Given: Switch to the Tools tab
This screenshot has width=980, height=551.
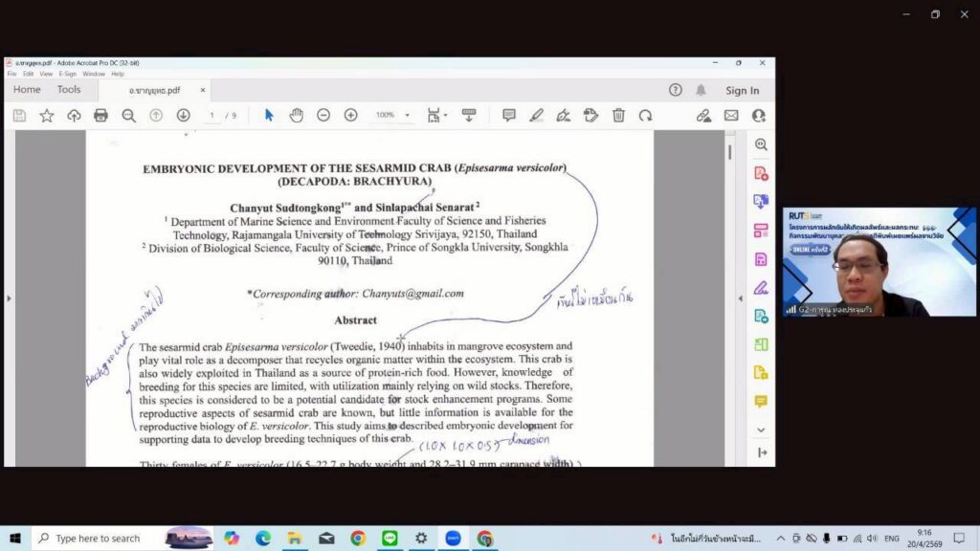Looking at the screenshot, I should [x=69, y=90].
